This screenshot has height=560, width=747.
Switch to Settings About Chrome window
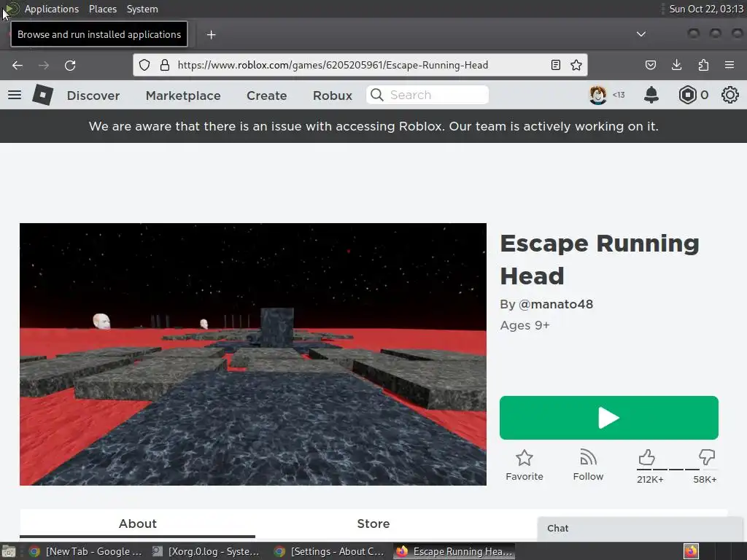tap(330, 551)
